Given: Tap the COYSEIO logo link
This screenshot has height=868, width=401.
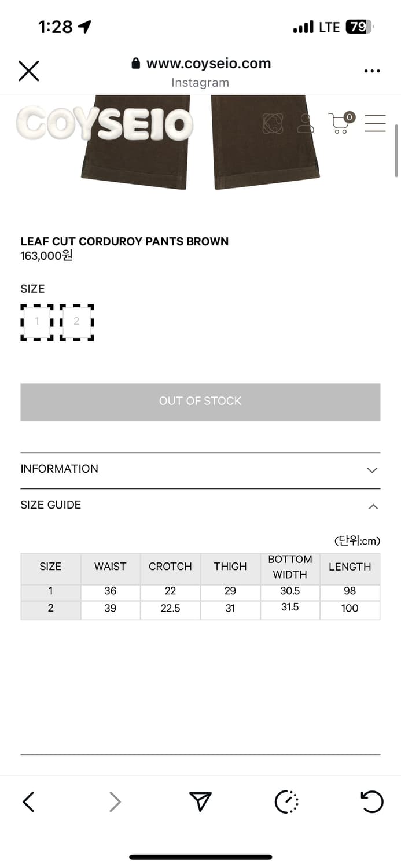Looking at the screenshot, I should tap(104, 123).
